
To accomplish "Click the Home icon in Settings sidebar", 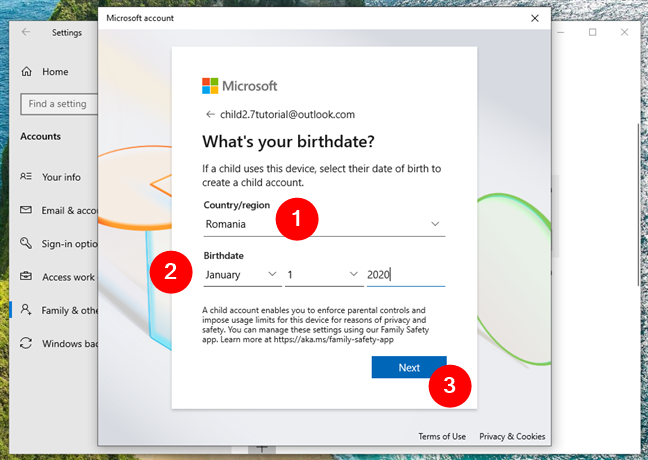I will click(26, 72).
